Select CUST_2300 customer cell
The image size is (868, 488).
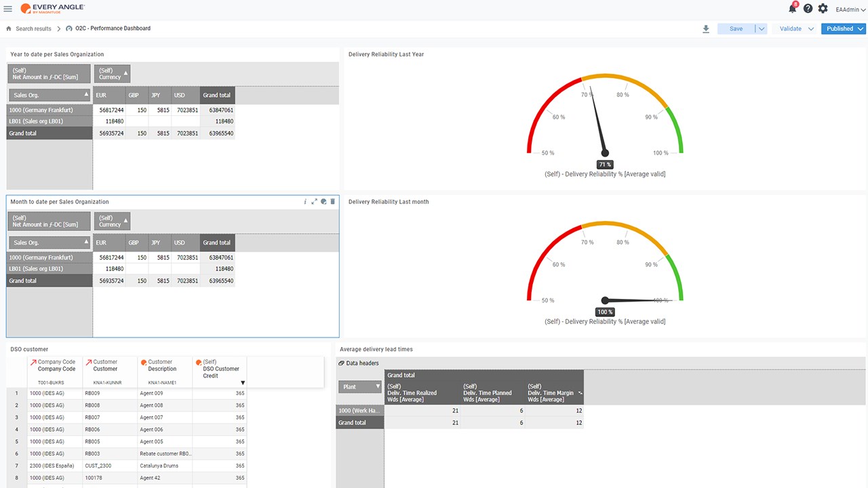(110, 466)
